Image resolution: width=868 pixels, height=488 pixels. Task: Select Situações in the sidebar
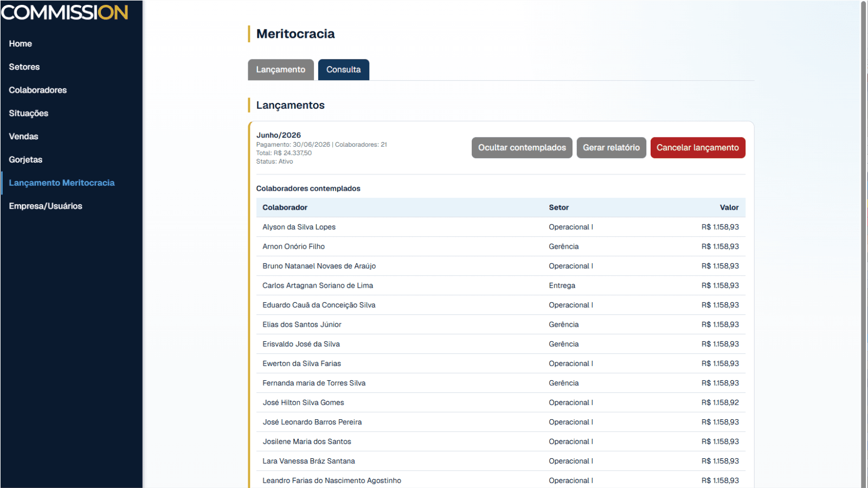pyautogui.click(x=29, y=114)
